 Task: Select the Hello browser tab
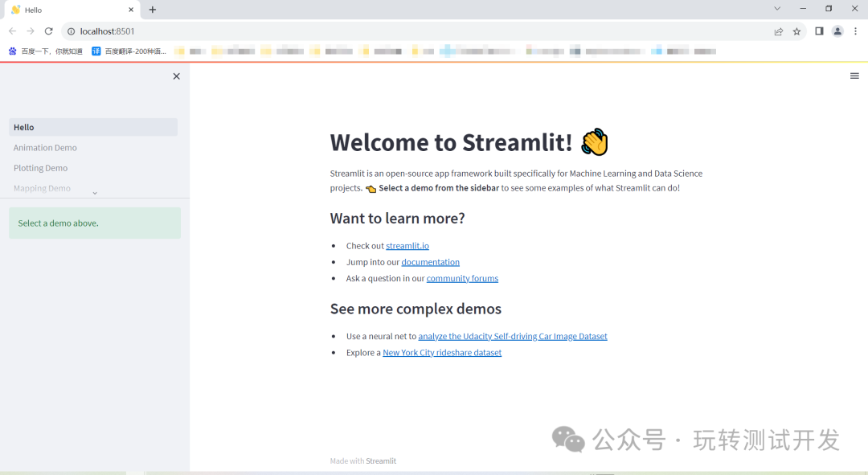click(71, 10)
